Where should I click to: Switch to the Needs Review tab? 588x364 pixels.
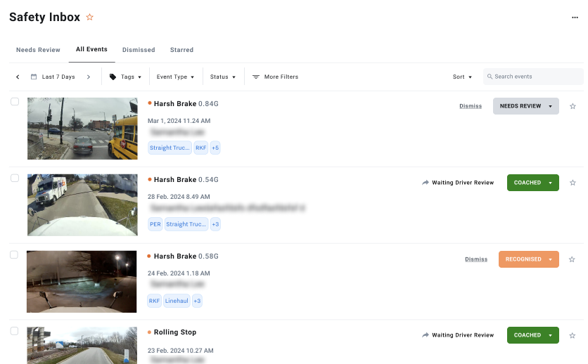pyautogui.click(x=38, y=50)
